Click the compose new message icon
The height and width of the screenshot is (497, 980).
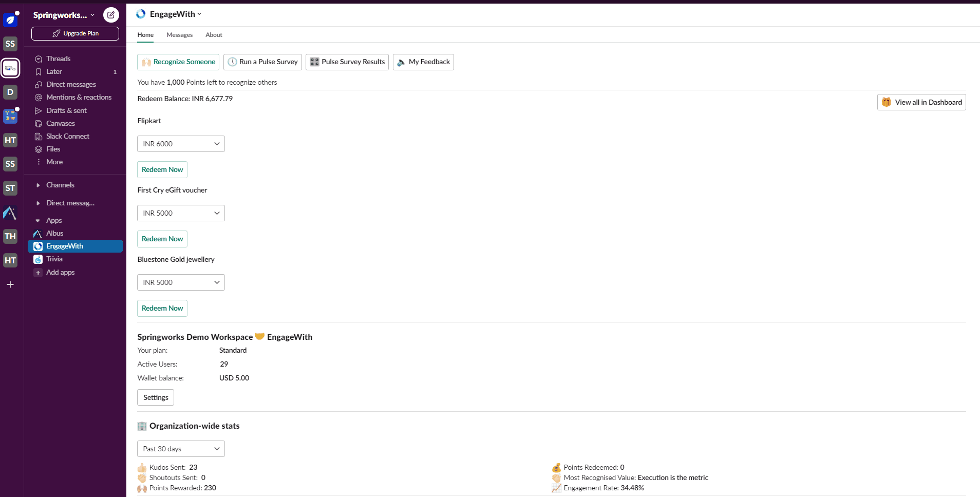tap(111, 15)
